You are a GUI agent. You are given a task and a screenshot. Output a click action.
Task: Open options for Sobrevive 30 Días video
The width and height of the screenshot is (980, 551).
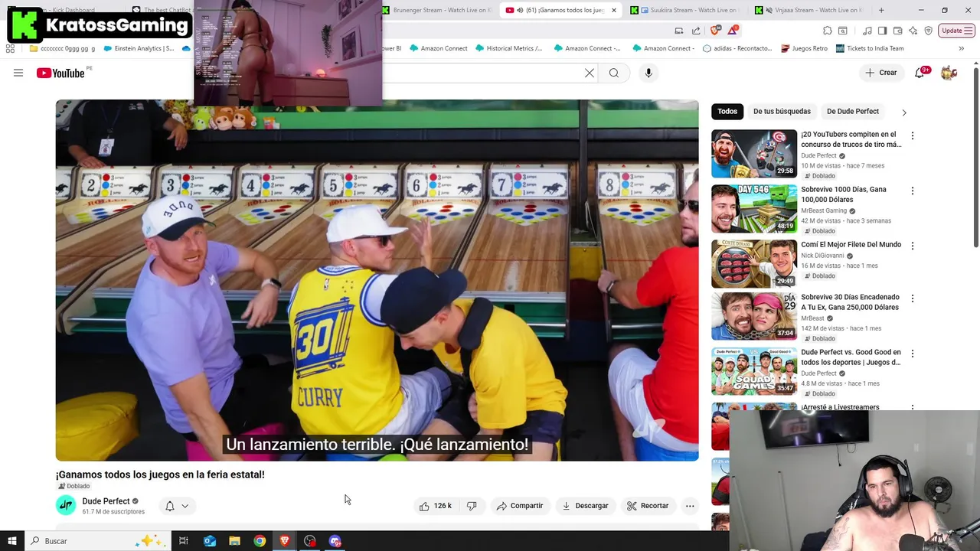(912, 298)
